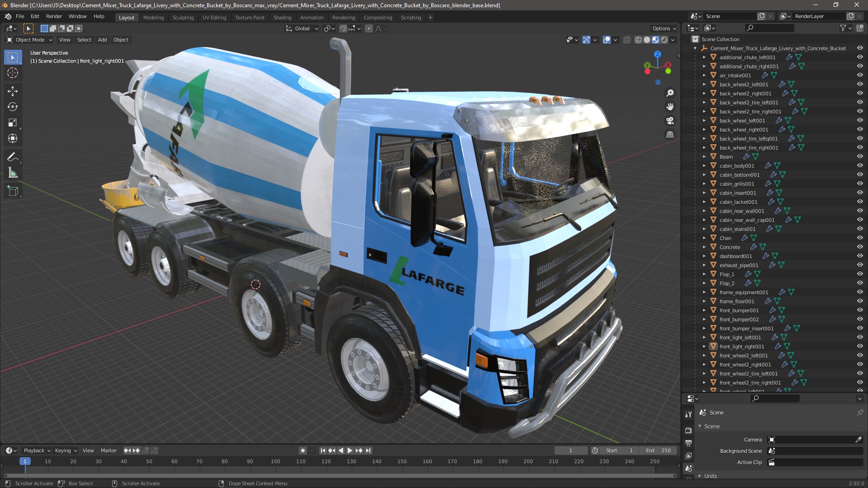This screenshot has width=868, height=488.
Task: Hide cabin_body001 with eye icon
Action: (860, 166)
